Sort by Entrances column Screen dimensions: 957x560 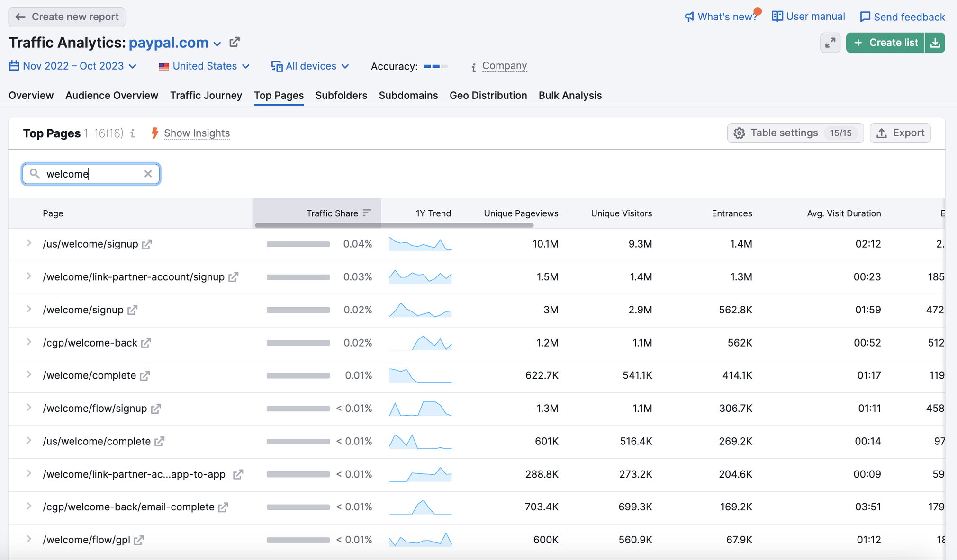tap(731, 213)
